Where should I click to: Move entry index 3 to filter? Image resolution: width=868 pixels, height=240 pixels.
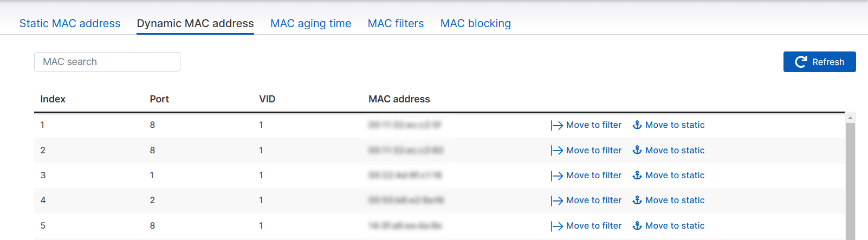(593, 176)
